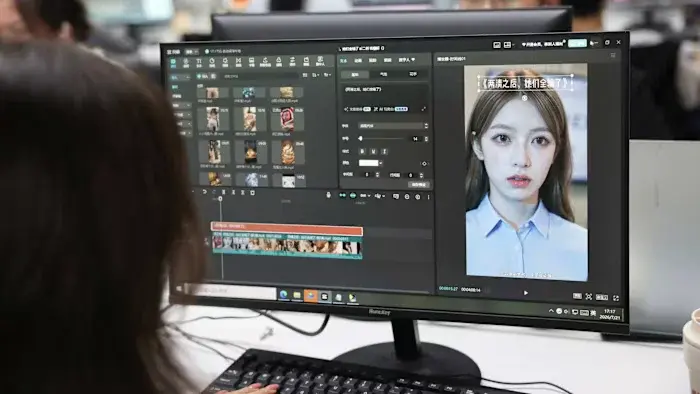Toggle Bold text formatting
The image size is (700, 394).
coord(362,151)
